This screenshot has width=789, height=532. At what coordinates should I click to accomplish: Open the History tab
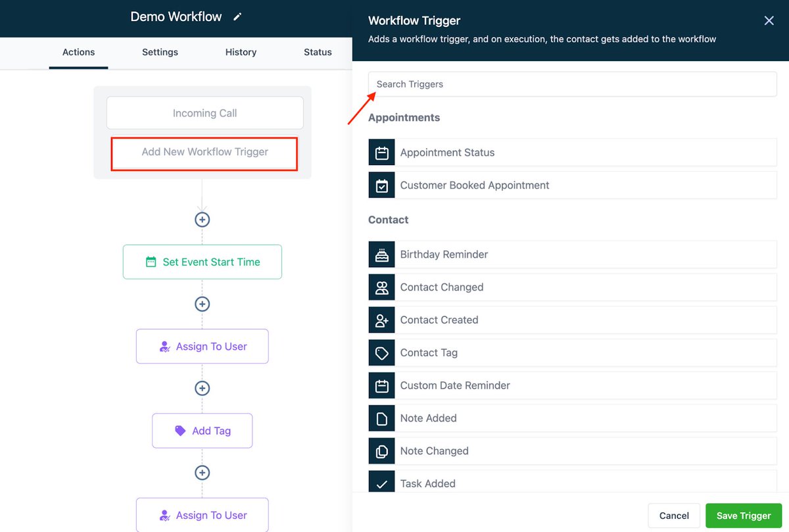[241, 52]
